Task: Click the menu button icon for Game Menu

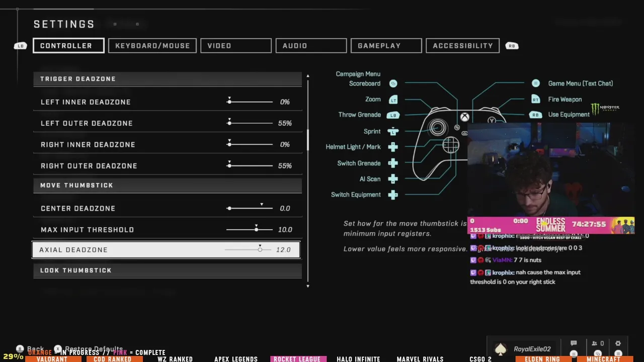Action: click(x=536, y=83)
